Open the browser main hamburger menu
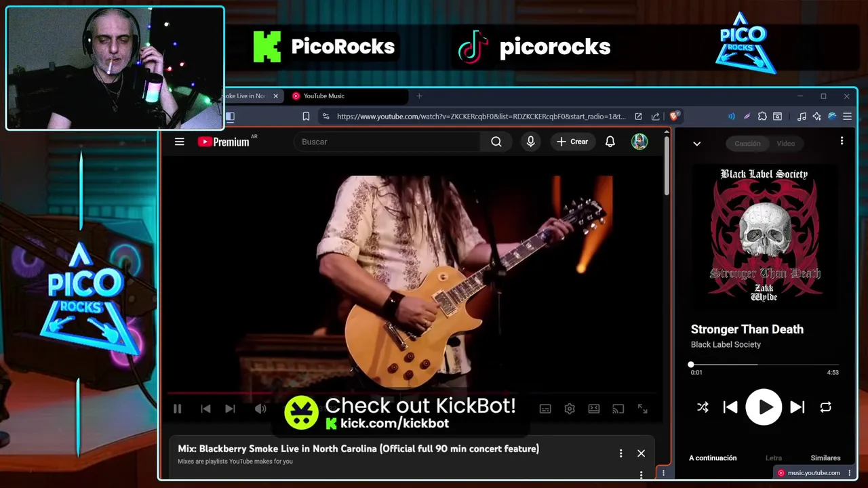The image size is (868, 488). 847,117
